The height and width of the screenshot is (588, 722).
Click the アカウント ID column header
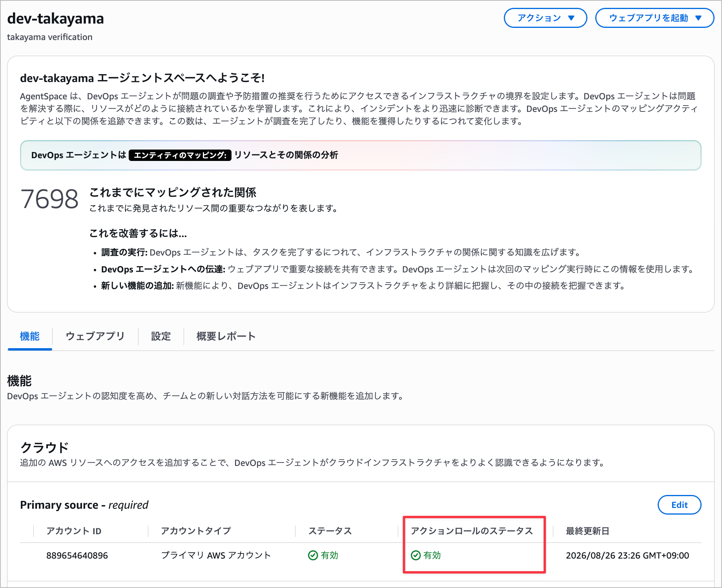pyautogui.click(x=74, y=531)
